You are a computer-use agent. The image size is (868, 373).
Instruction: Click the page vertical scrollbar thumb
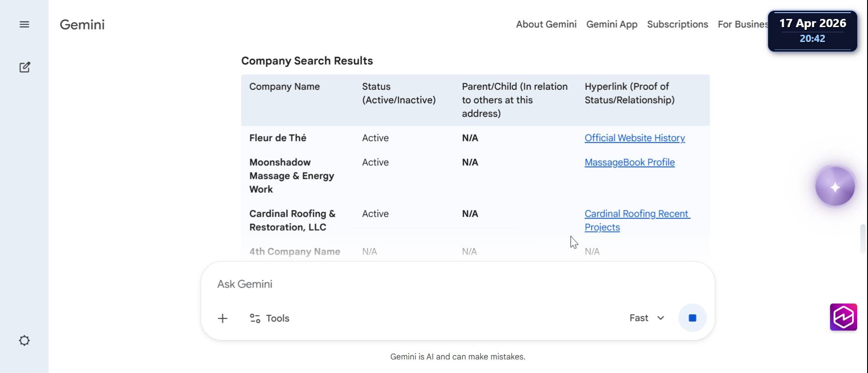click(863, 238)
